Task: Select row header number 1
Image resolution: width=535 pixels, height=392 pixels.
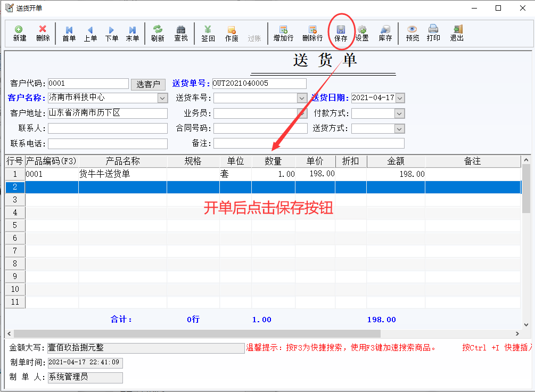Action: point(15,174)
